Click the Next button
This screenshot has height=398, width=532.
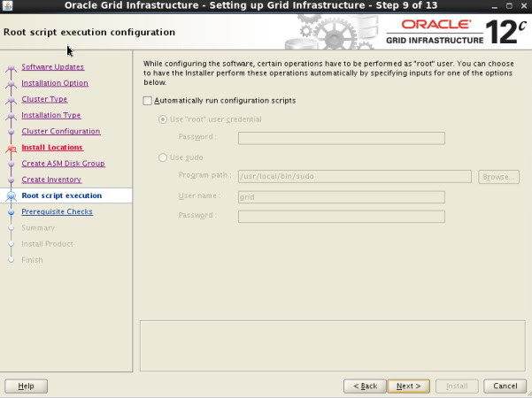coord(408,387)
